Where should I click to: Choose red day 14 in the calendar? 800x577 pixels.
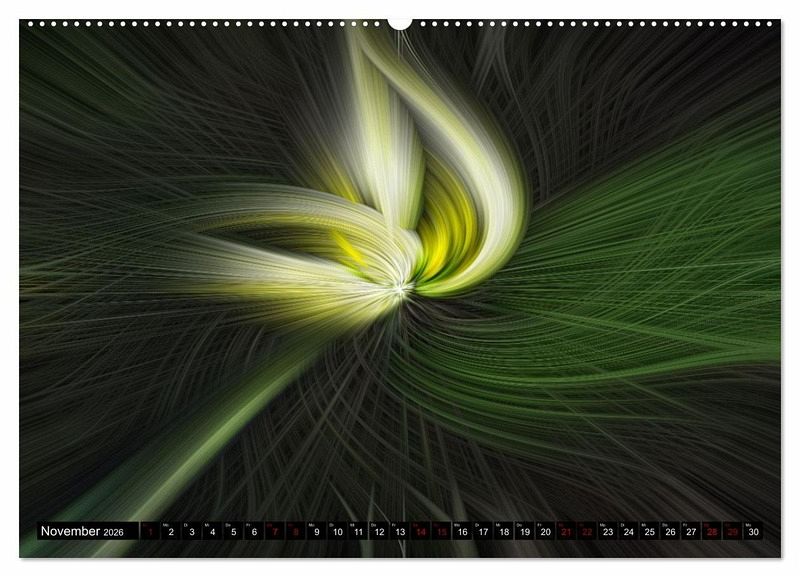click(x=421, y=532)
